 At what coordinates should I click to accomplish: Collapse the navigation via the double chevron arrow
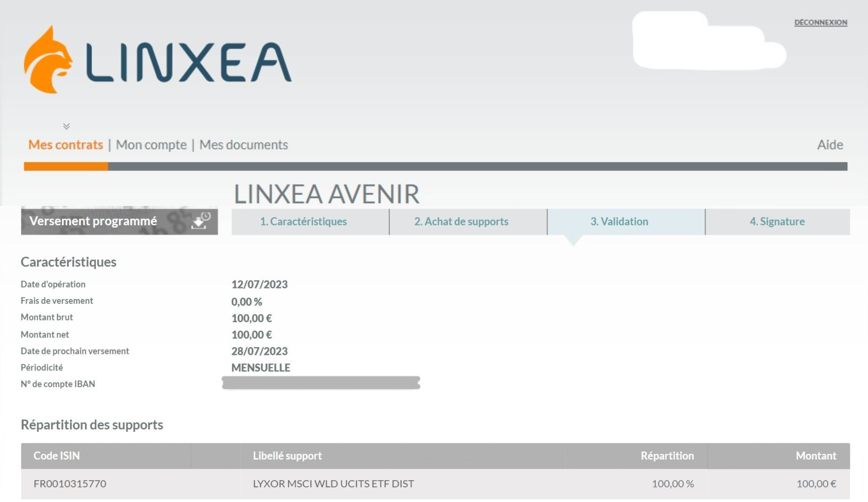click(x=66, y=126)
